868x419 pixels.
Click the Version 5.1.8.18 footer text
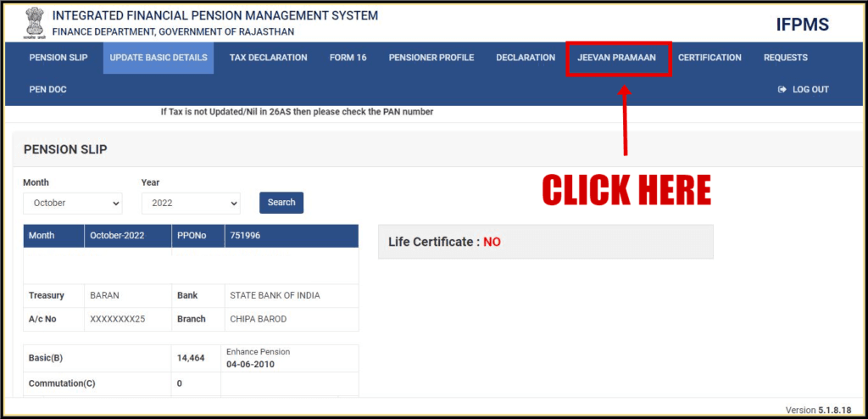(818, 411)
